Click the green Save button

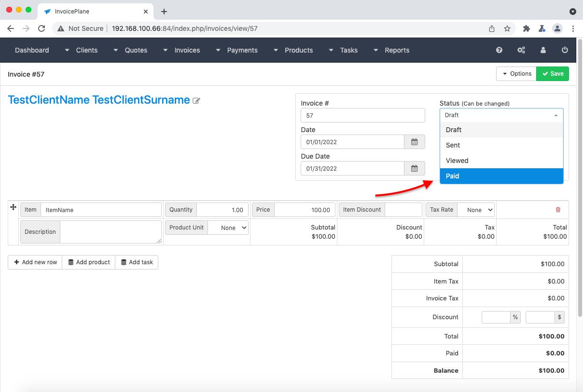[x=553, y=74]
